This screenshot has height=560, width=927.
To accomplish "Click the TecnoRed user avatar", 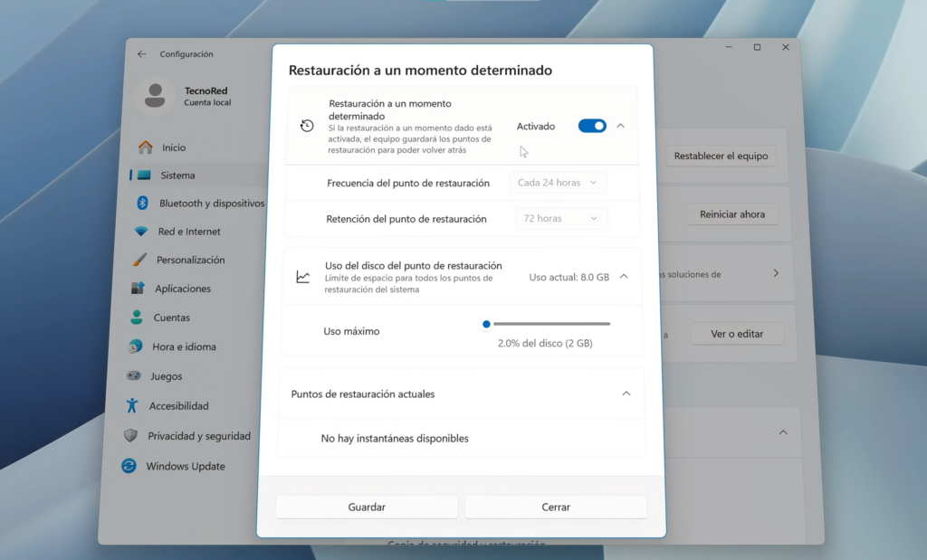I will click(155, 95).
